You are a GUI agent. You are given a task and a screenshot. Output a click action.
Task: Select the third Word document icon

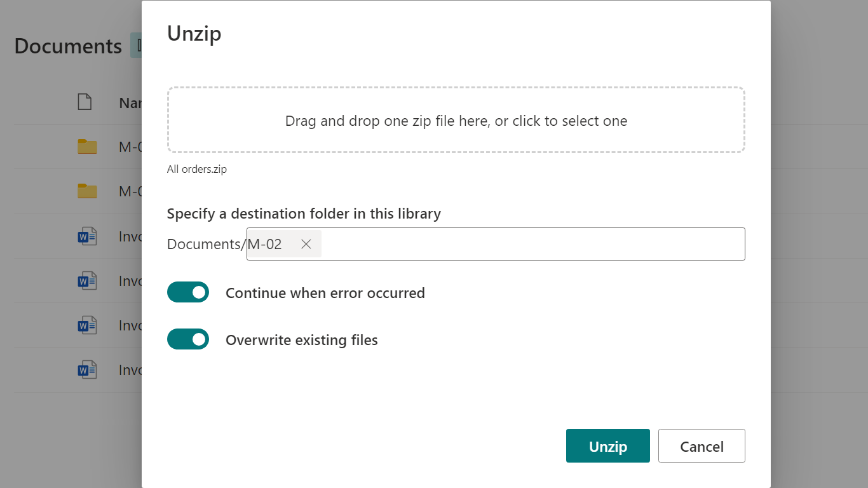point(87,325)
